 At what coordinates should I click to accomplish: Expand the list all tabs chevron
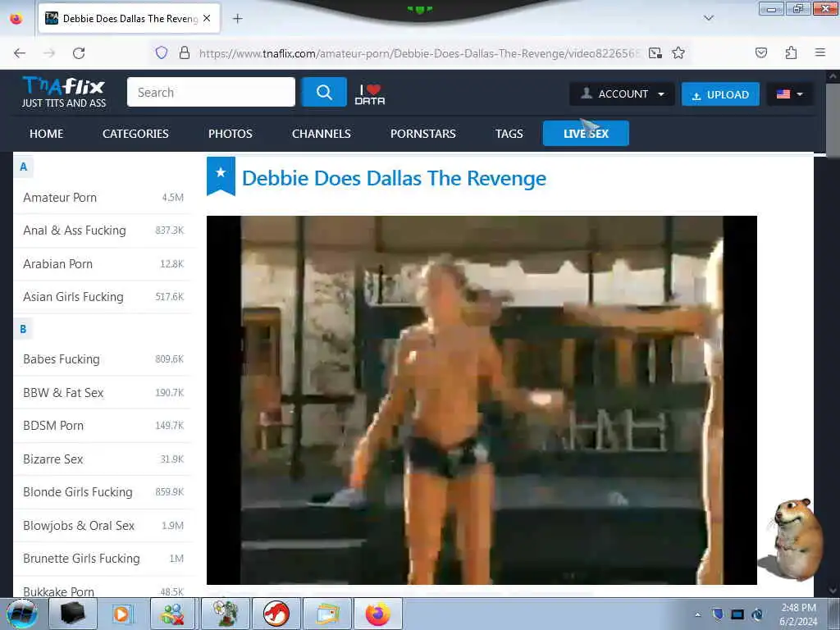(x=708, y=18)
